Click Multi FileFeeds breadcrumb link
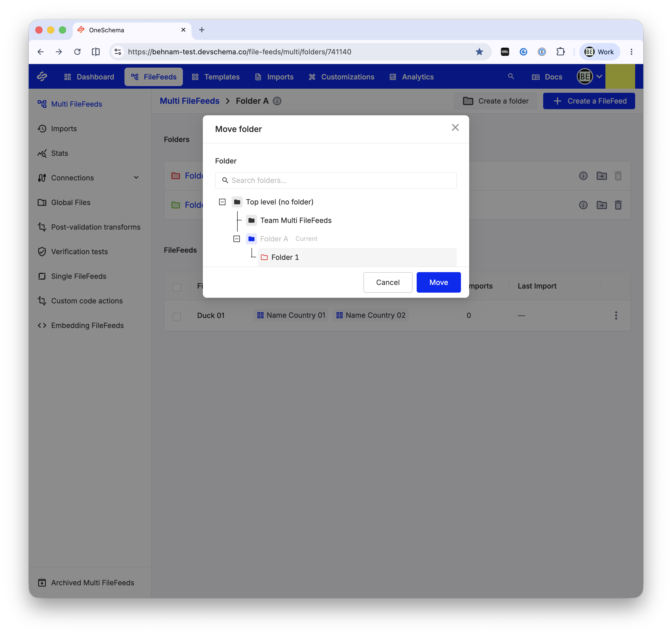This screenshot has height=636, width=672. [x=190, y=101]
